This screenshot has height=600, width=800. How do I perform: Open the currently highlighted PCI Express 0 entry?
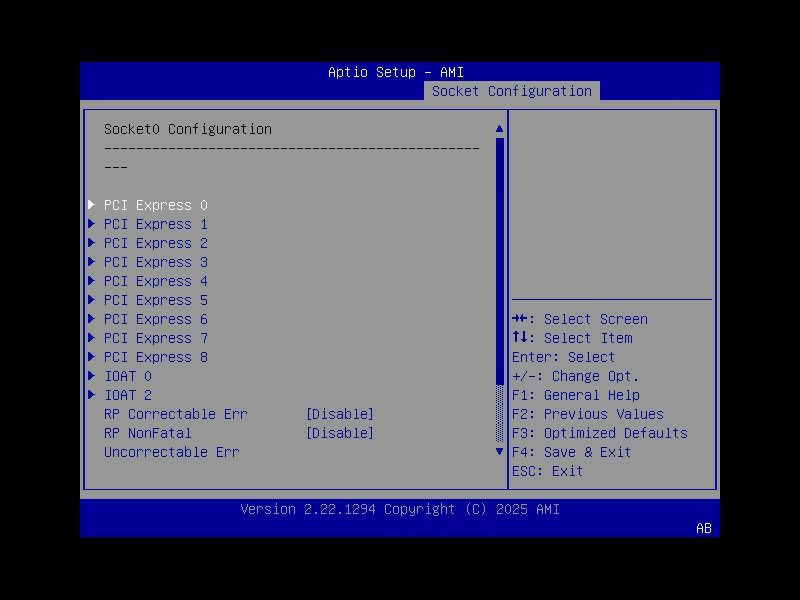pyautogui.click(x=155, y=205)
